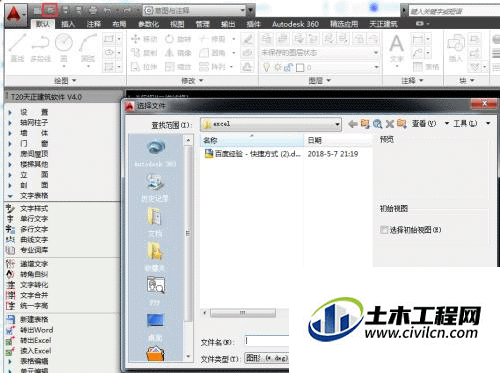Sort file list by 名称 column header
Screen dimensions: 500x373
(x=252, y=140)
